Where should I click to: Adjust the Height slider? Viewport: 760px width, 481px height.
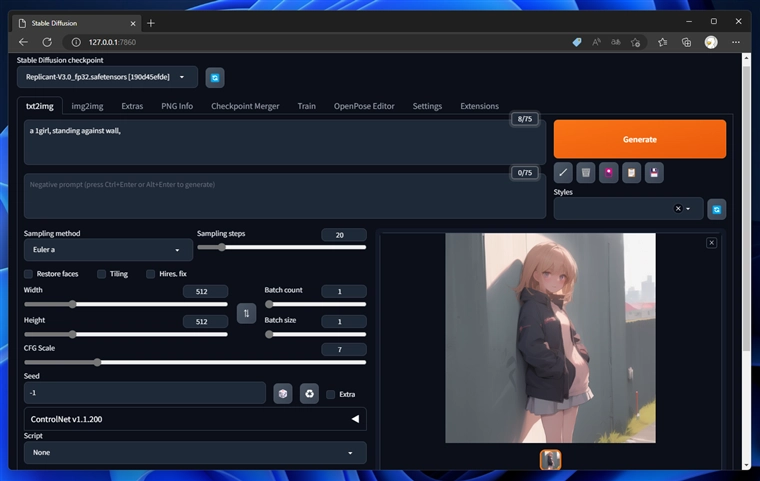pos(126,335)
